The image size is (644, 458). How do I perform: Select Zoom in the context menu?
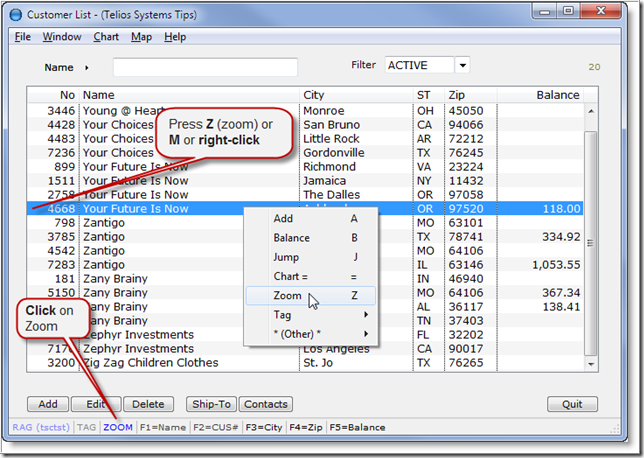pos(287,296)
